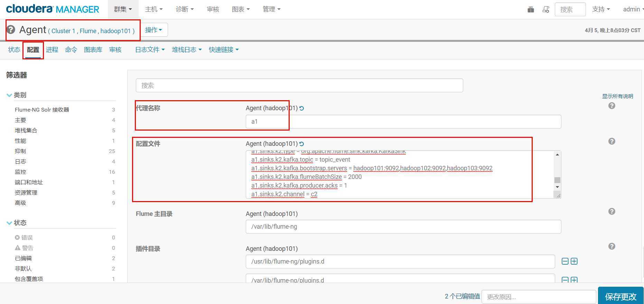Open the 支持 dropdown menu
The height and width of the screenshot is (304, 644).
click(x=601, y=9)
